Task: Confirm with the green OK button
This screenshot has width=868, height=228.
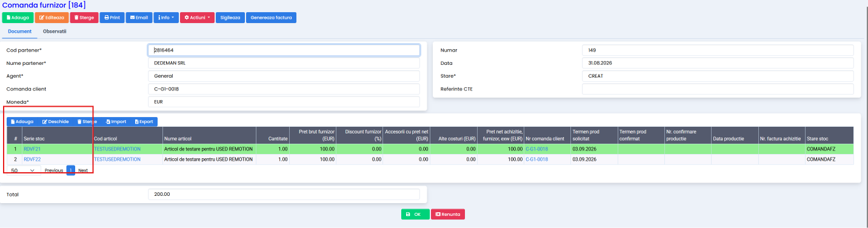Action: pos(415,214)
